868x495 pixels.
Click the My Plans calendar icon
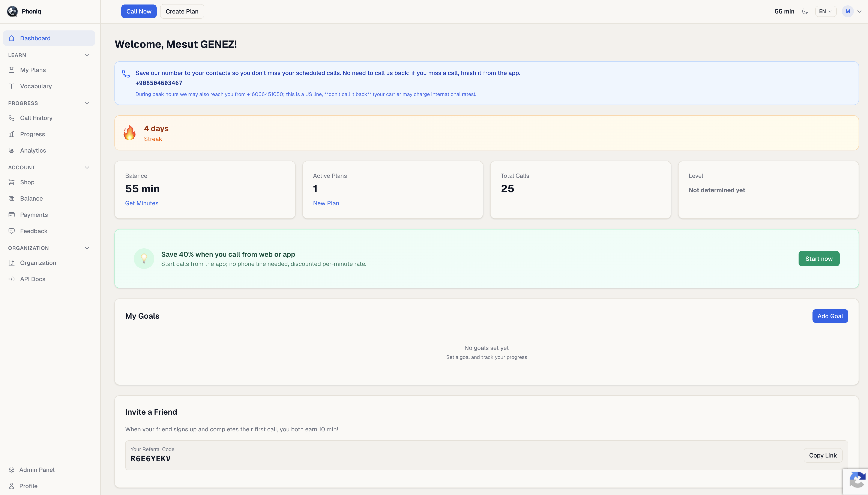point(12,70)
